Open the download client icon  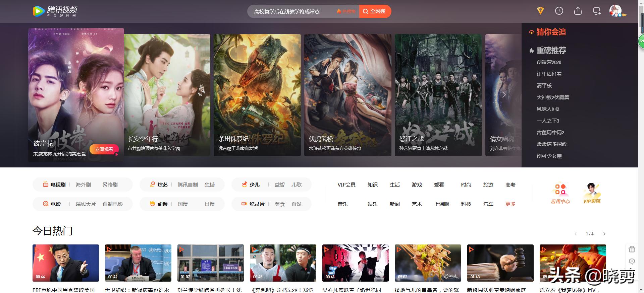point(597,11)
